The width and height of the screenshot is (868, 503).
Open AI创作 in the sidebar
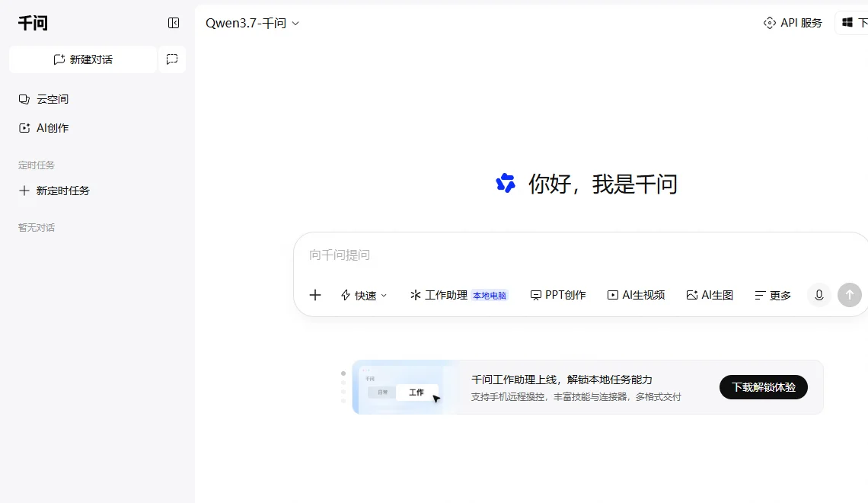click(43, 128)
